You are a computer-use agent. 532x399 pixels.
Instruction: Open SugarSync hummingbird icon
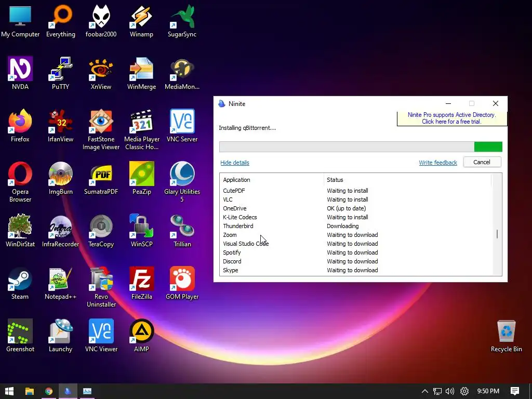coord(182,21)
